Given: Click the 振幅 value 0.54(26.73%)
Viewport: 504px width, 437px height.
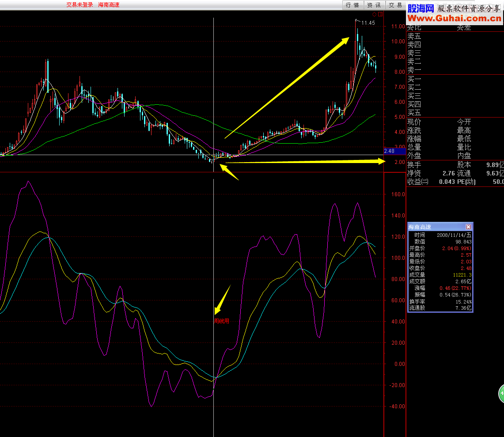Looking at the screenshot, I should coord(455,295).
